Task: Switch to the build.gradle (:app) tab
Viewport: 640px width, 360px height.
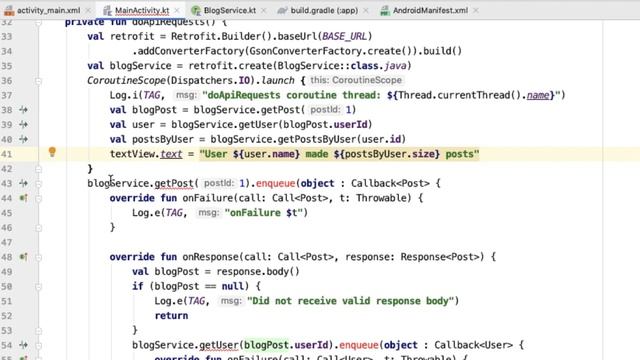Action: pyautogui.click(x=324, y=11)
